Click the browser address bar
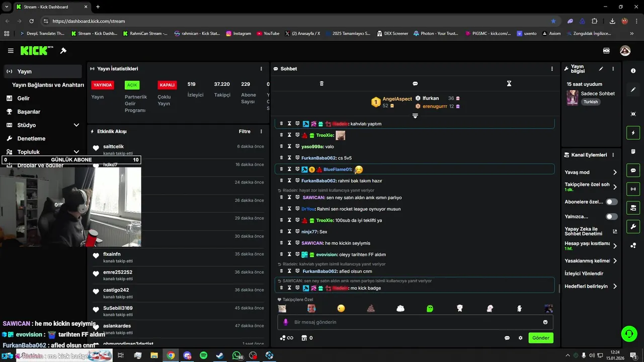Viewport: 644px width, 362px height. pyautogui.click(x=297, y=21)
